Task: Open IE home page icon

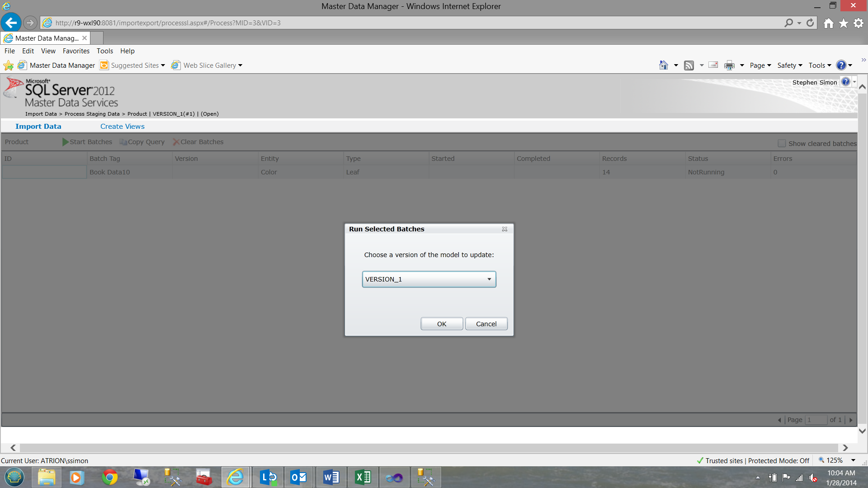Action: pyautogui.click(x=828, y=23)
